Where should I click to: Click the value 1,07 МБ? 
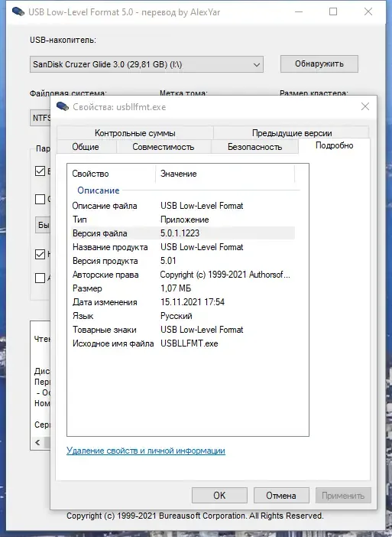coord(176,288)
